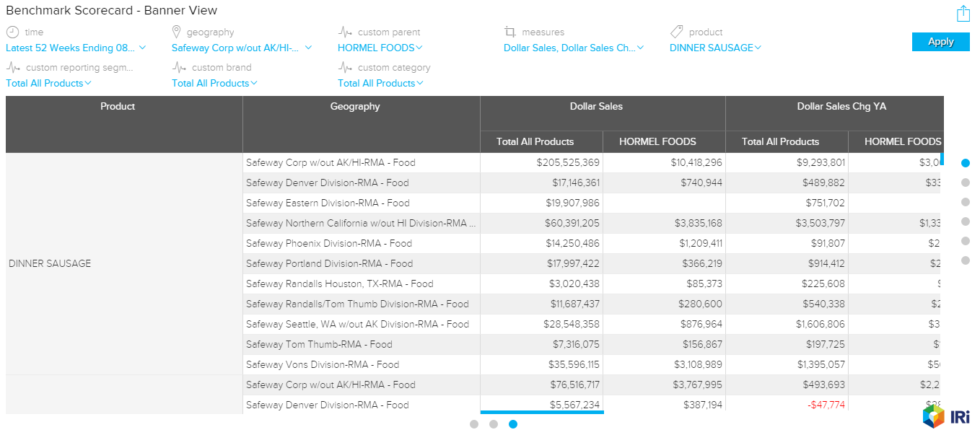Open the Safeway Corp geography filter

tap(242, 48)
